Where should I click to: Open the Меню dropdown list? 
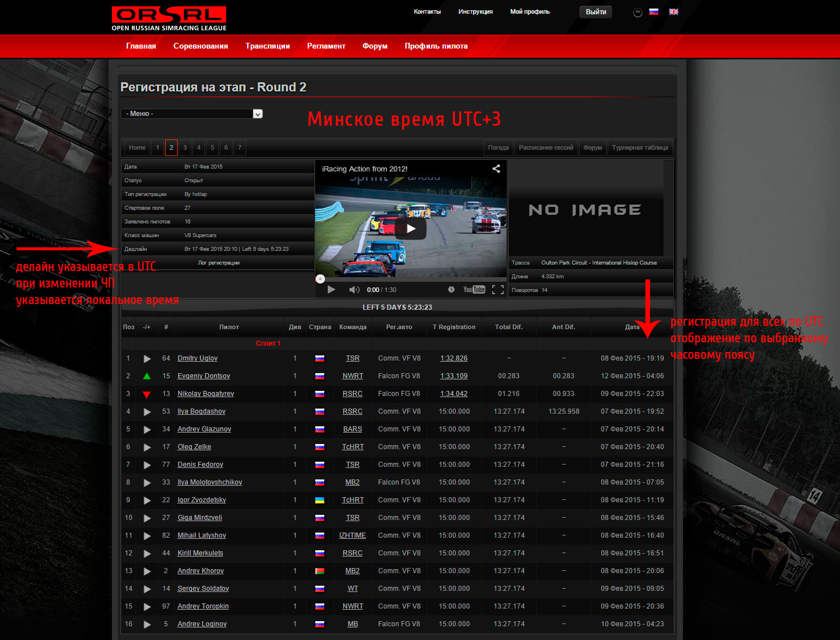click(x=191, y=114)
